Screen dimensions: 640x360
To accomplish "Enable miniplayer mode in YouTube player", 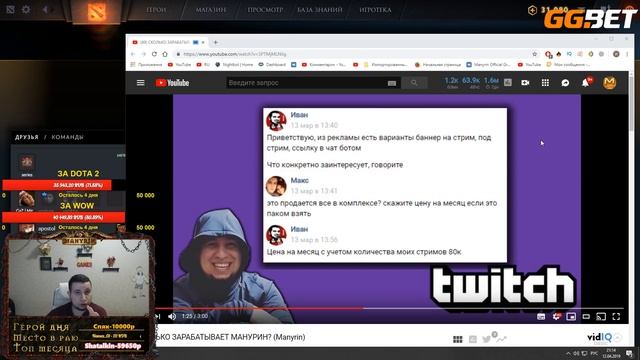I will pos(571,316).
